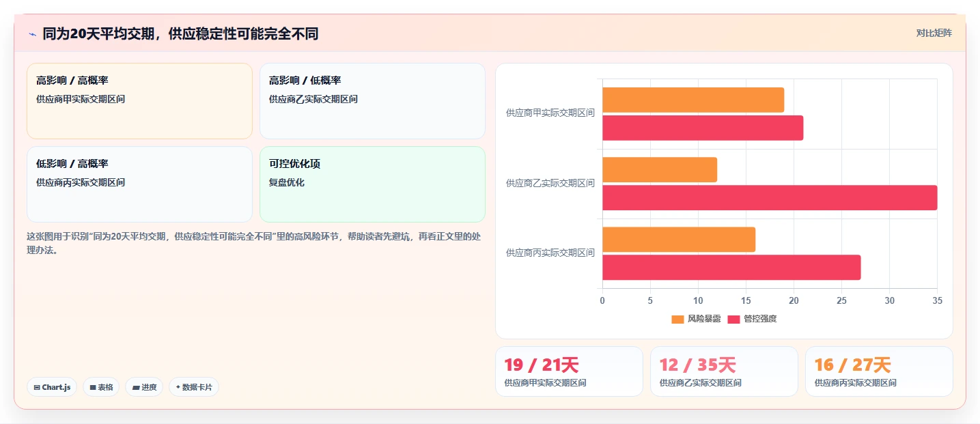The height and width of the screenshot is (424, 980).
Task: Open the 可控优化项 card
Action: 372,184
